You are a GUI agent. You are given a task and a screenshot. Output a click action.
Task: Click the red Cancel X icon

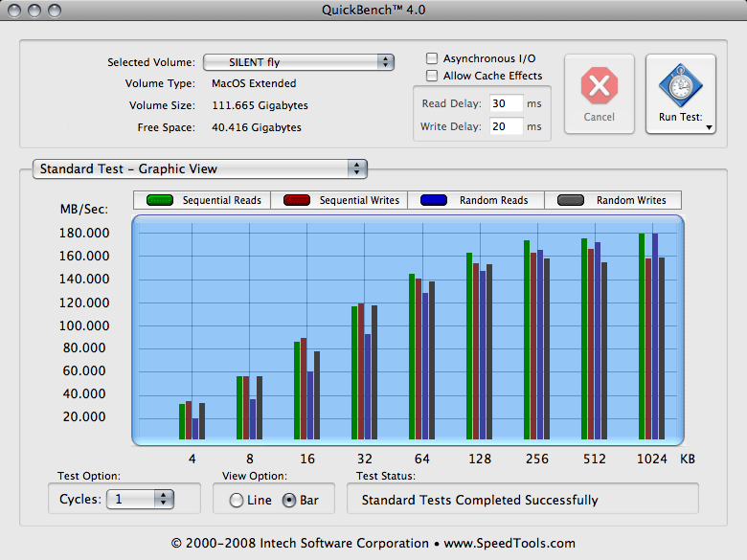(599, 87)
